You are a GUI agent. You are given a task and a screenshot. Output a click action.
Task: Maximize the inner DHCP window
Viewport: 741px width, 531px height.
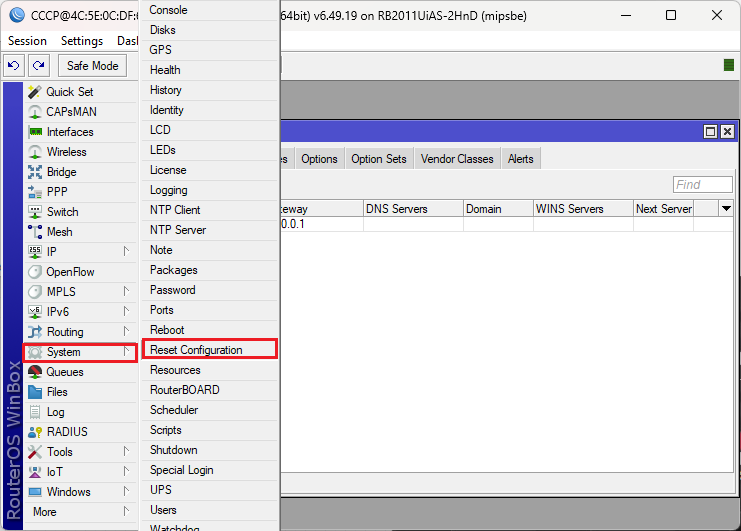click(x=710, y=131)
